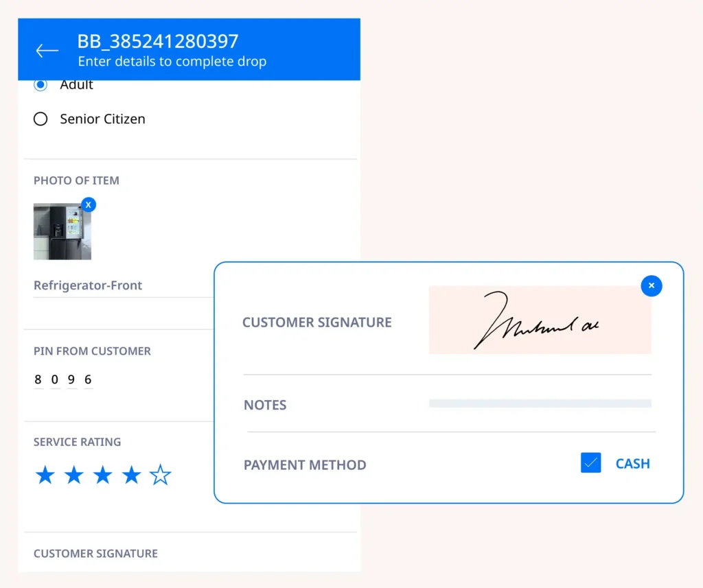Set service rating to two stars
703x588 pixels.
[x=74, y=475]
